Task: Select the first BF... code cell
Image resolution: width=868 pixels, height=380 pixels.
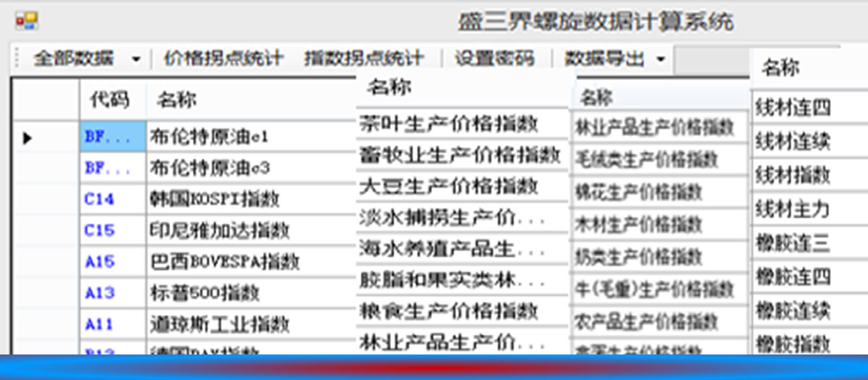Action: (113, 137)
